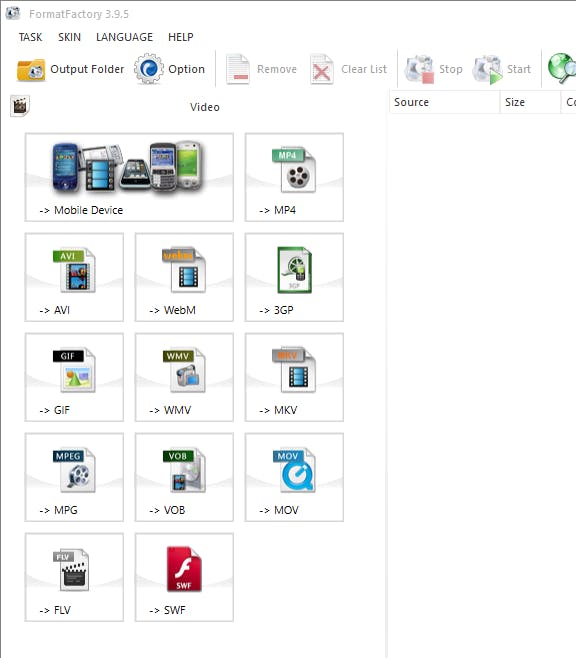The image size is (576, 658).
Task: Click the Video clapperboard icon
Action: 20,106
